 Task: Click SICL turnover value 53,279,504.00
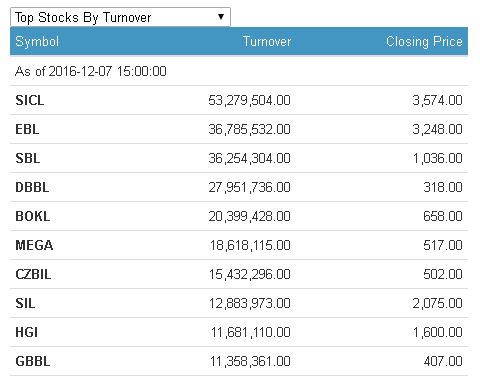(x=249, y=100)
